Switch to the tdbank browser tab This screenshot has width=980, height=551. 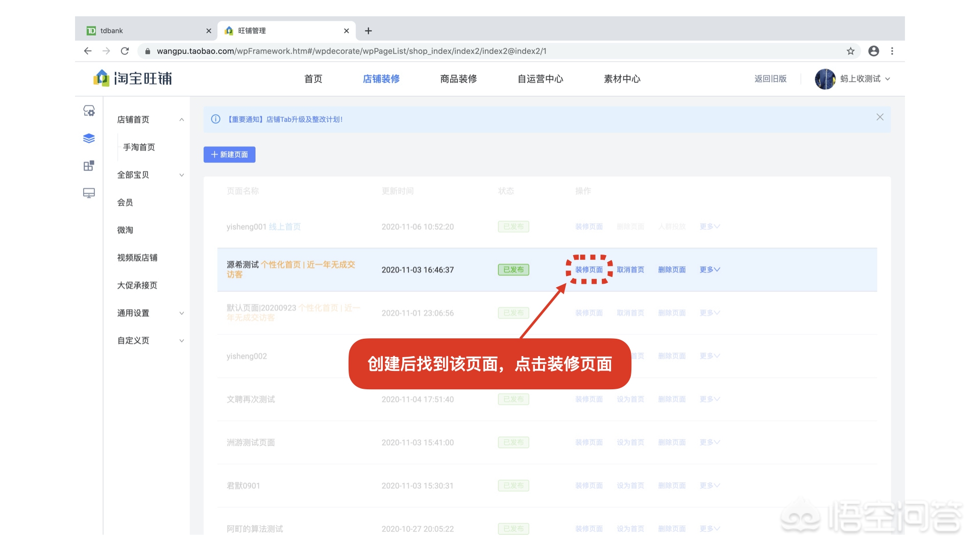tap(111, 31)
